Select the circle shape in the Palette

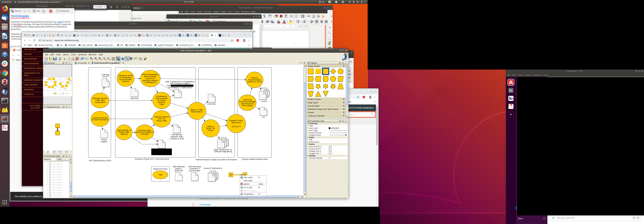(341, 71)
